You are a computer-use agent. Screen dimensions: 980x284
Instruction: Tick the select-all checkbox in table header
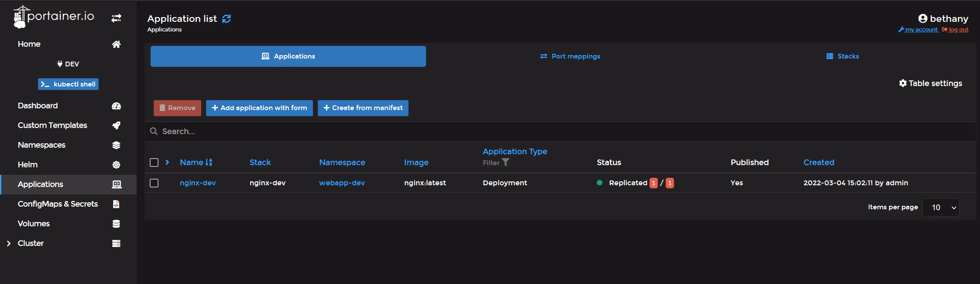(x=154, y=163)
